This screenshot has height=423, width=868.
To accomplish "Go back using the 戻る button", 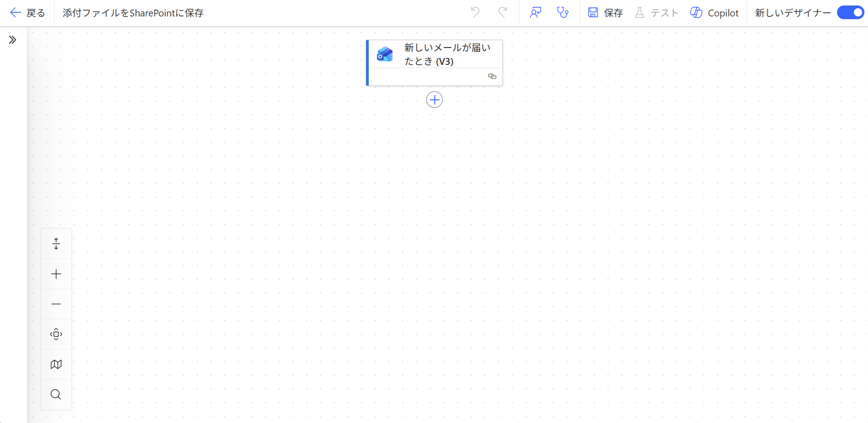I will (x=27, y=13).
